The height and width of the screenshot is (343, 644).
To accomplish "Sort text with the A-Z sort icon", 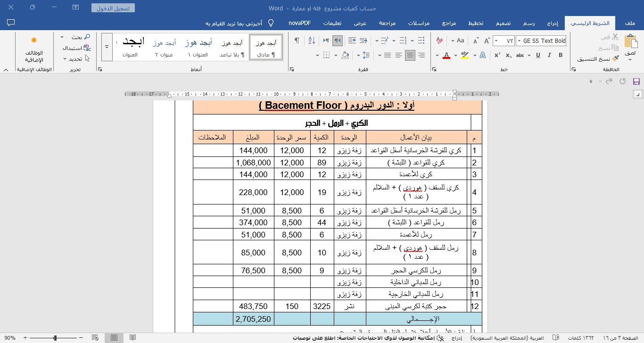I will [311, 41].
